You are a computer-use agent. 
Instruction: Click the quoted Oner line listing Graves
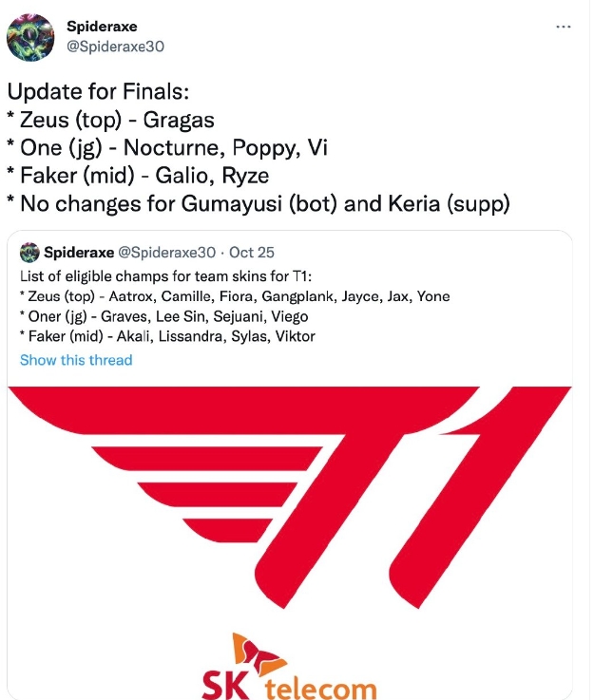point(163,316)
